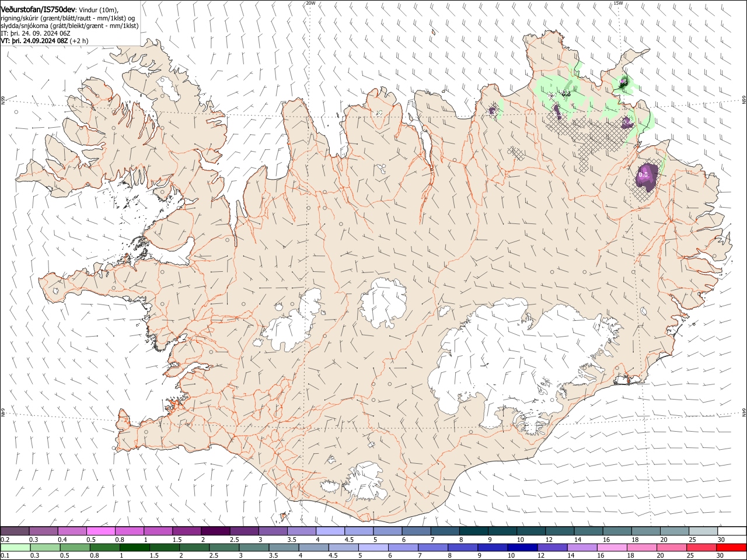
Task: Select bright pink upper swatch starting at 0.5
Action: (x=100, y=531)
